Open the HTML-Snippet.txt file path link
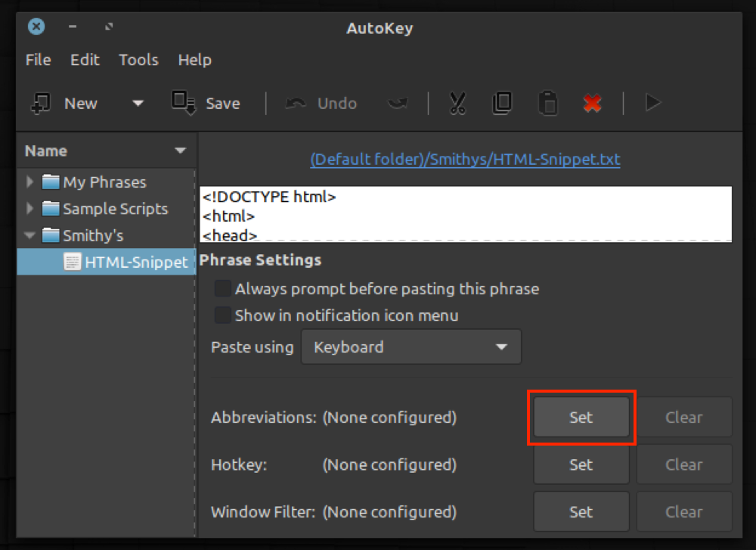The height and width of the screenshot is (550, 756). tap(465, 159)
